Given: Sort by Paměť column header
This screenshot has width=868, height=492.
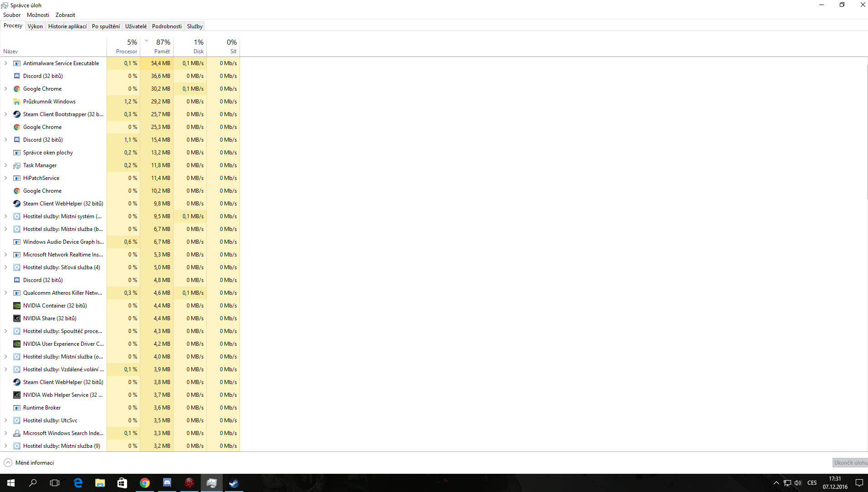Looking at the screenshot, I should (157, 46).
